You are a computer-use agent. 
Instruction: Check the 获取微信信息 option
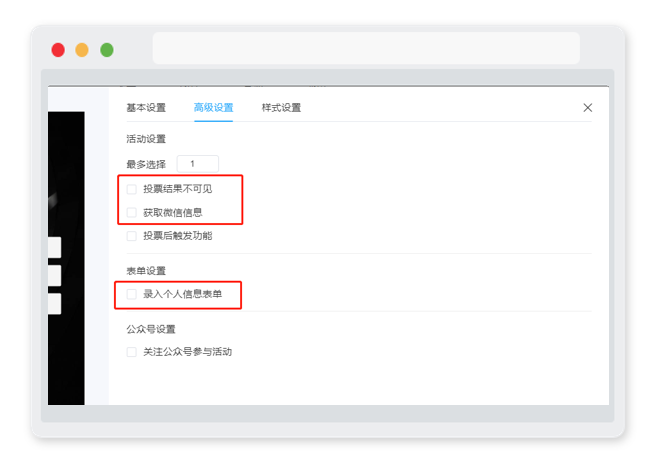132,213
